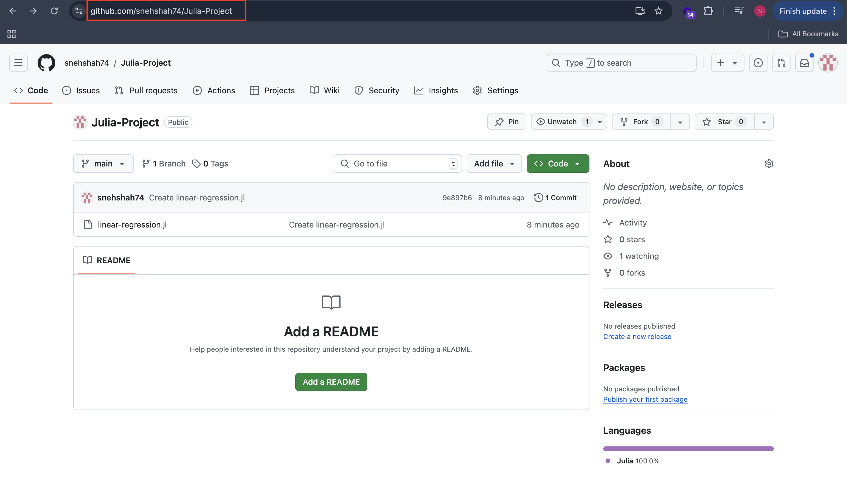Viewport: 847px width, 504px height.
Task: Open the All Bookmarks folder
Action: click(x=808, y=34)
